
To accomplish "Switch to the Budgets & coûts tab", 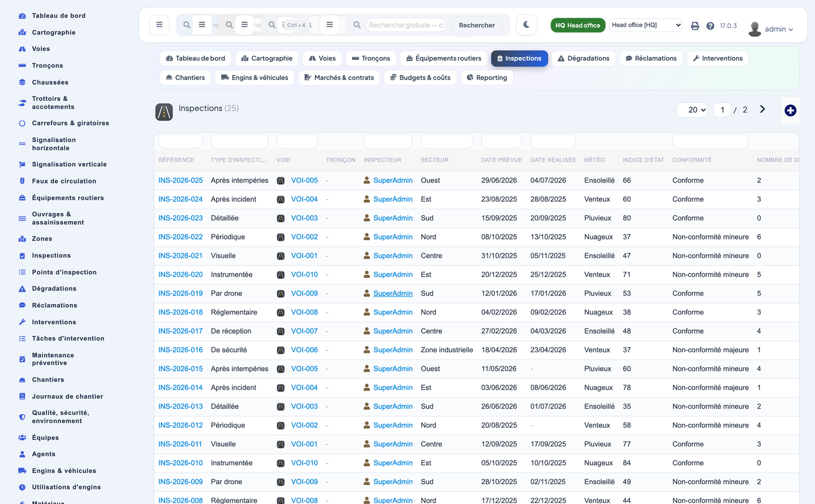I will [420, 77].
